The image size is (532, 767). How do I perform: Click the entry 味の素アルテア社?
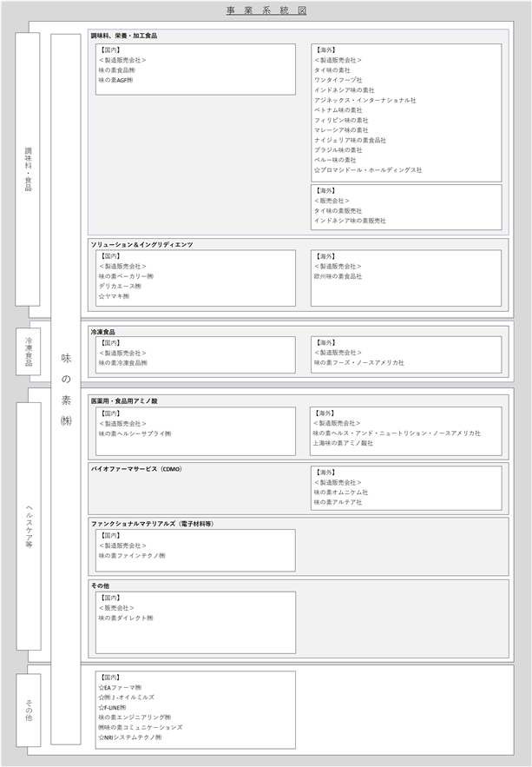point(338,502)
